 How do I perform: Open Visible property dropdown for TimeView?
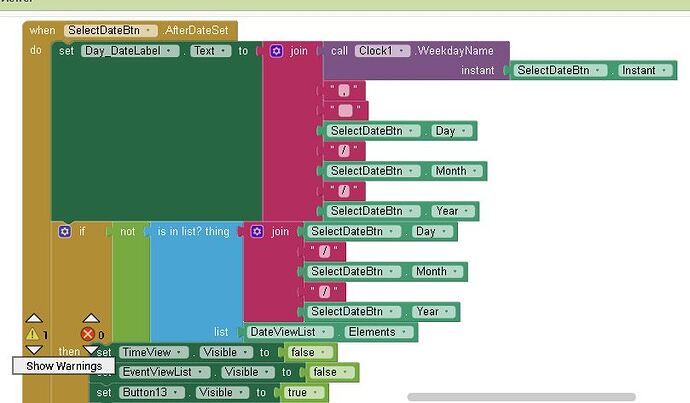(x=227, y=352)
